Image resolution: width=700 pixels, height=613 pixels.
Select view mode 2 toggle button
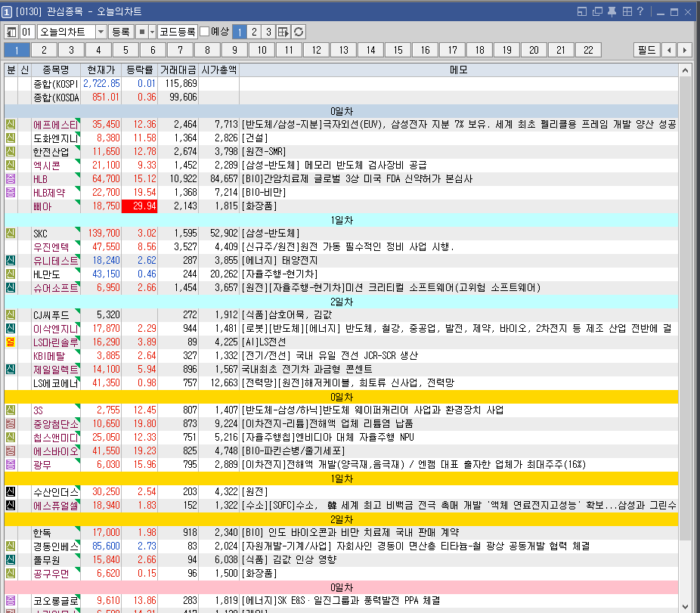click(254, 32)
